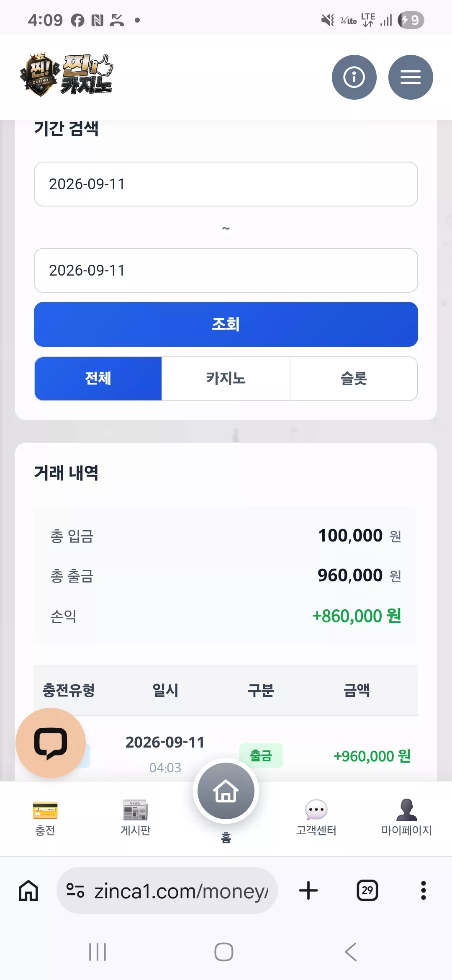Select the 전체 filter tab
452x980 pixels.
[98, 379]
